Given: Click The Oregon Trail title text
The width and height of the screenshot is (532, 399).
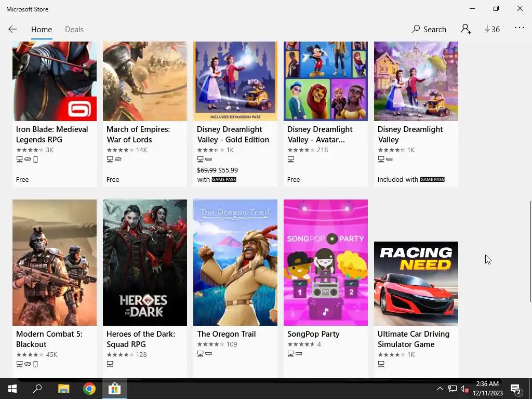Looking at the screenshot, I should [x=227, y=334].
